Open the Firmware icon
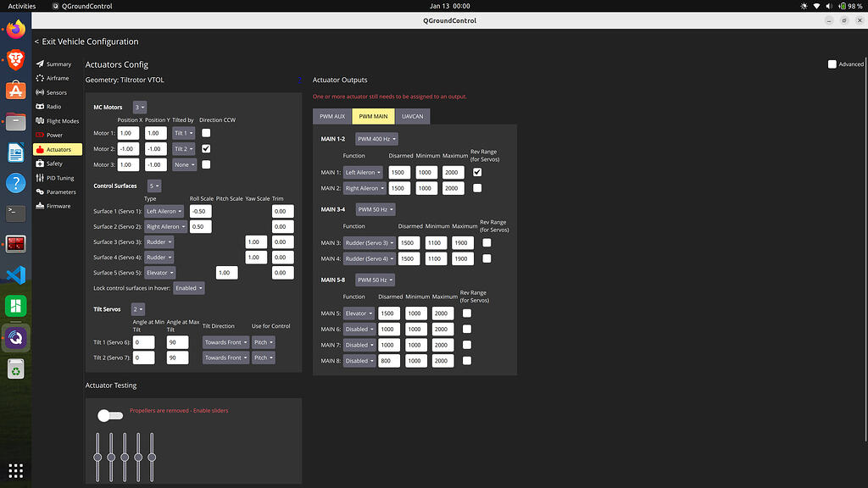This screenshot has height=488, width=868. click(40, 206)
